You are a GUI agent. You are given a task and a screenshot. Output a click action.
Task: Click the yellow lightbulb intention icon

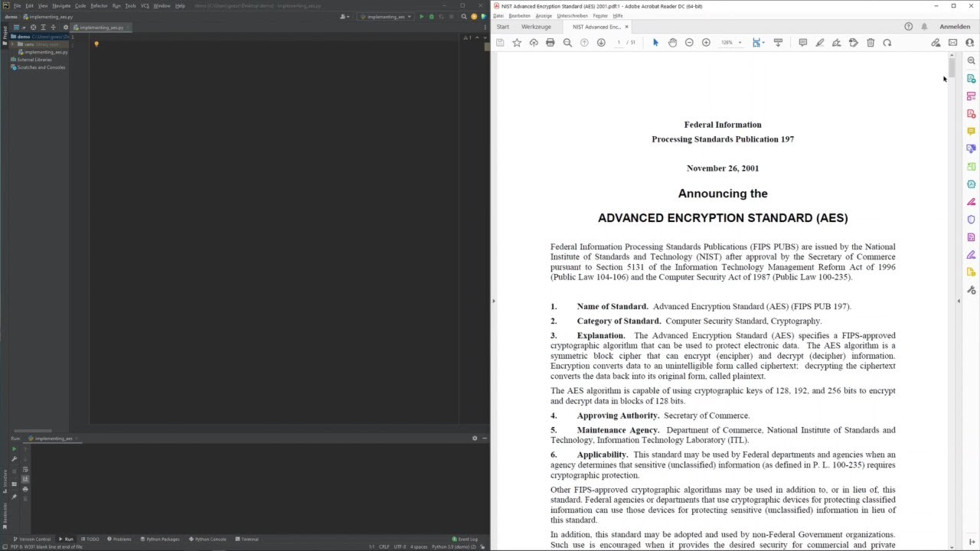tap(96, 44)
